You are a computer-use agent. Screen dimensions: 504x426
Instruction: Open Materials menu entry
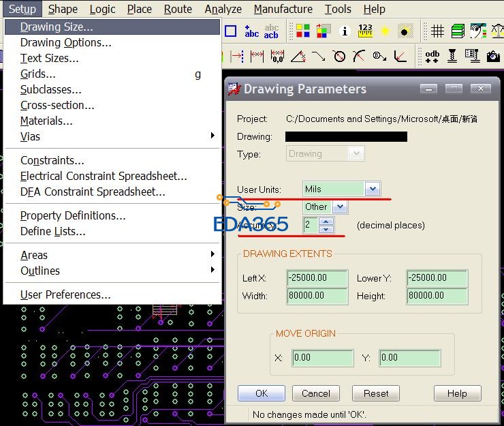[112, 121]
